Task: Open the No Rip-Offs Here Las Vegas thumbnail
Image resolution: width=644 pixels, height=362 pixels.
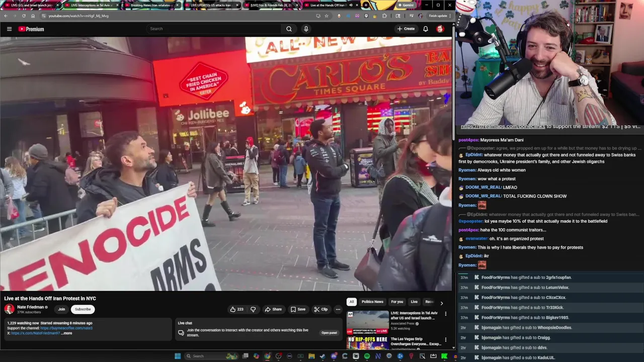Action: (367, 343)
